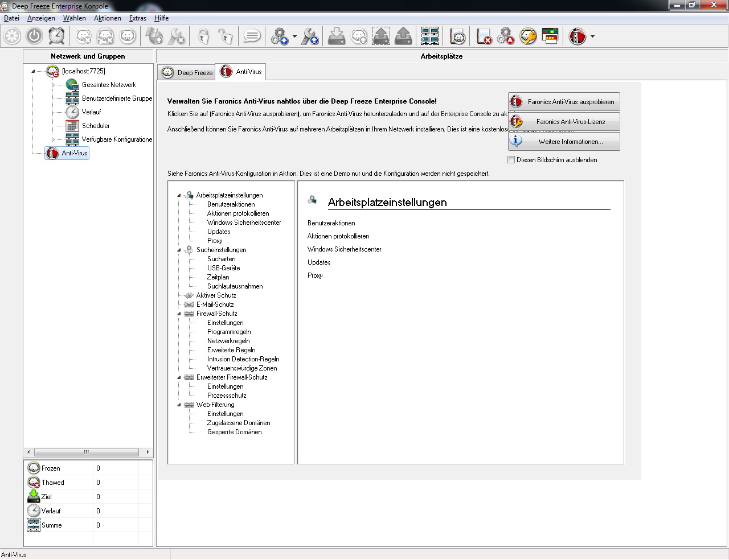
Task: Open the Wählen menu
Action: click(x=75, y=18)
